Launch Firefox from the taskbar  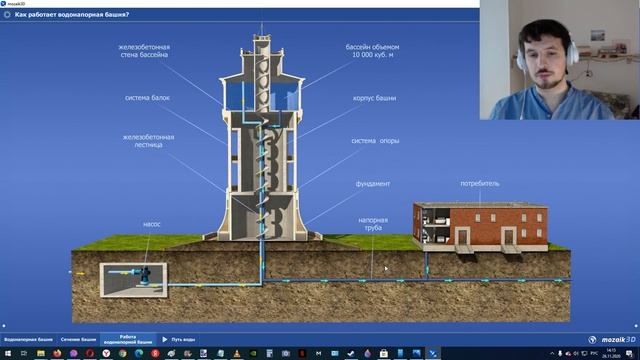pyautogui.click(x=57, y=353)
